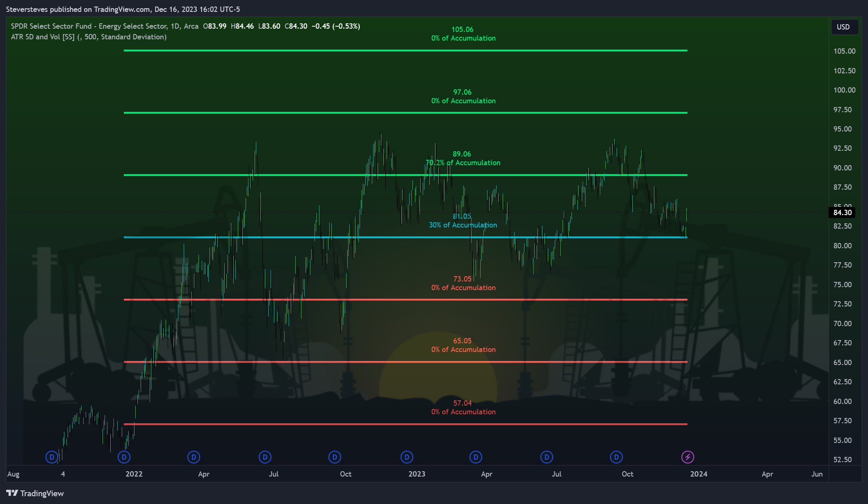Select the green 105.06 horizontal line
The image size is (868, 504).
coord(406,50)
